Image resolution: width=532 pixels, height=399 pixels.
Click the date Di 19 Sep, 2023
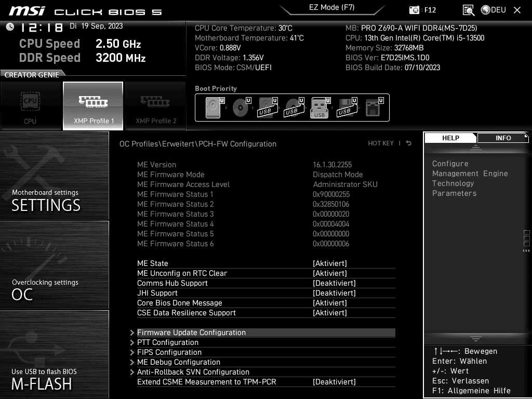(96, 26)
